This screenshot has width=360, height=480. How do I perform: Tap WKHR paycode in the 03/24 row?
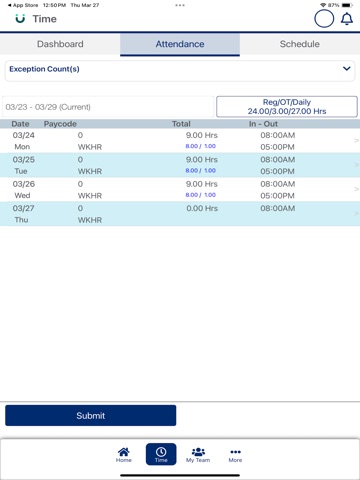(x=90, y=147)
